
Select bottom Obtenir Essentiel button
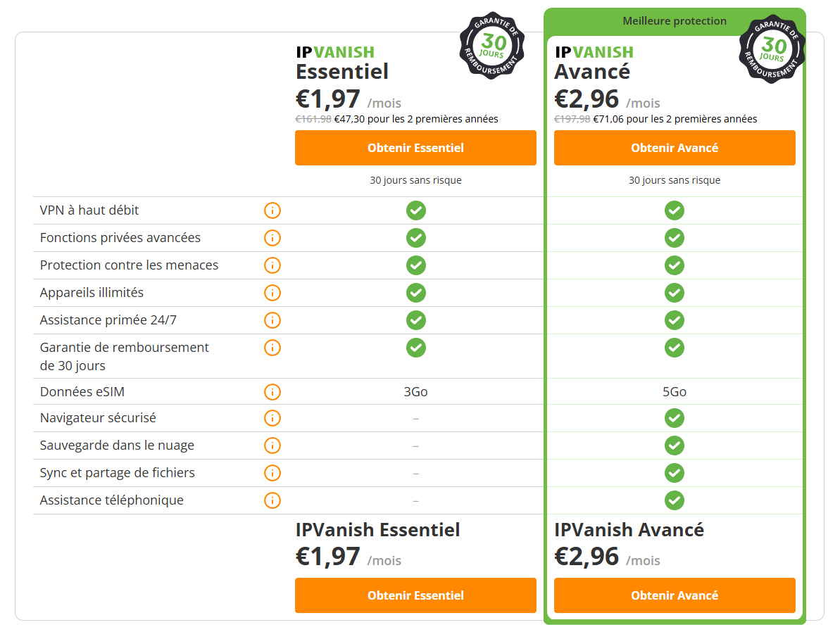pyautogui.click(x=415, y=595)
